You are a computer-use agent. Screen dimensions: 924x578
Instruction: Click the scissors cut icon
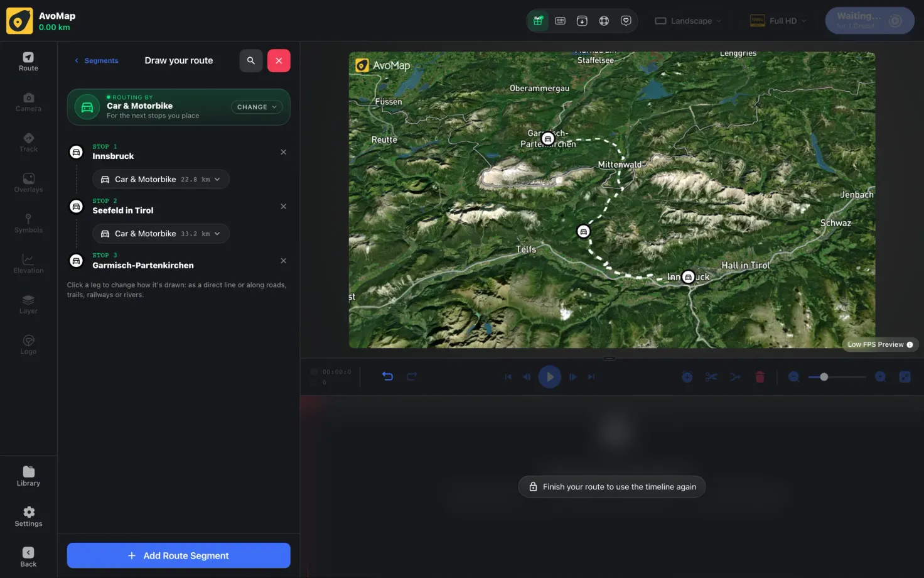point(711,377)
